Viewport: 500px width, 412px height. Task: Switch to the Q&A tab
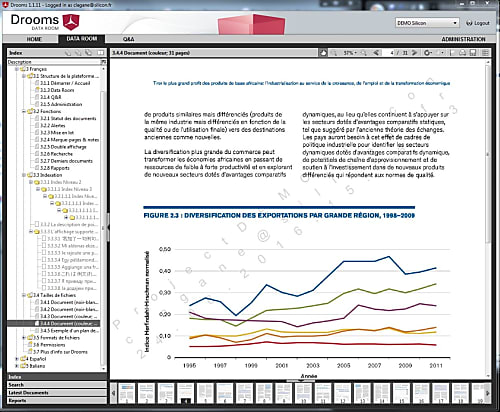click(128, 39)
